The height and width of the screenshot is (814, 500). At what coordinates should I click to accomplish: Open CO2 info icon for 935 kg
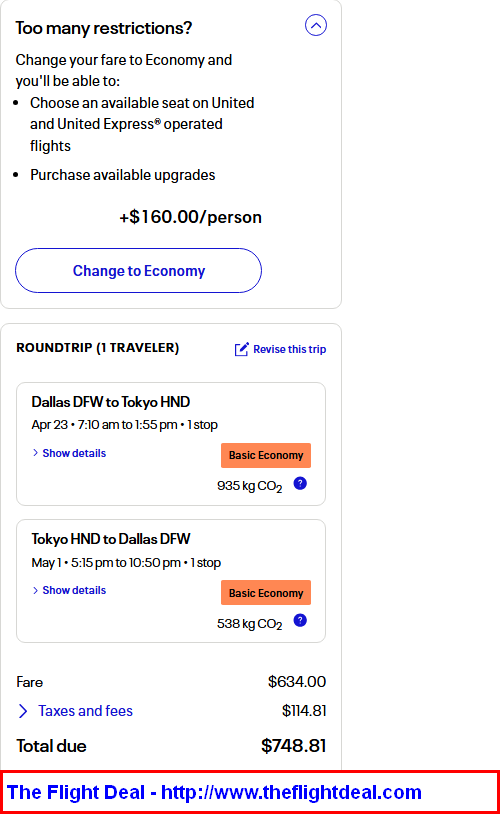[x=300, y=483]
